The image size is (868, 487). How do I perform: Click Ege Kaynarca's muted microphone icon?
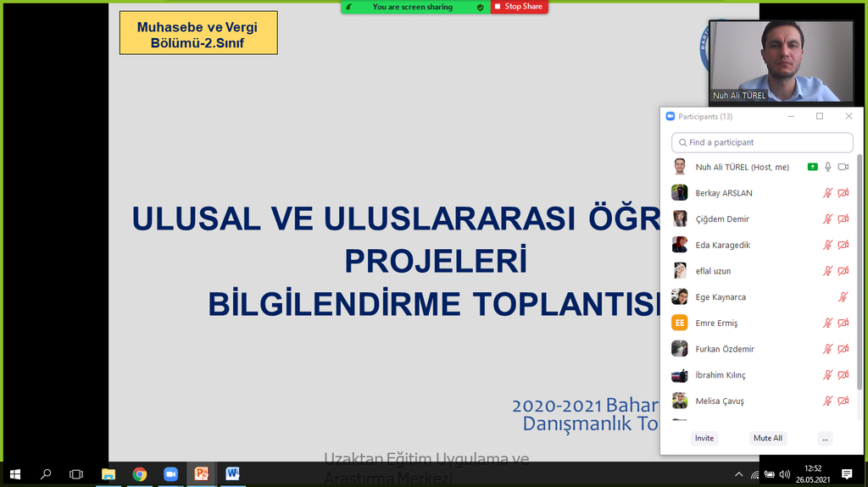tap(843, 296)
